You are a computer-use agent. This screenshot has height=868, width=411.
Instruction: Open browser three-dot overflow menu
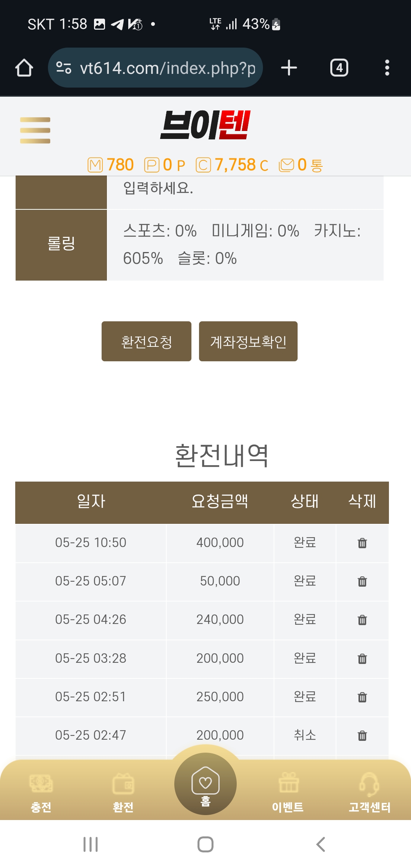pyautogui.click(x=387, y=68)
